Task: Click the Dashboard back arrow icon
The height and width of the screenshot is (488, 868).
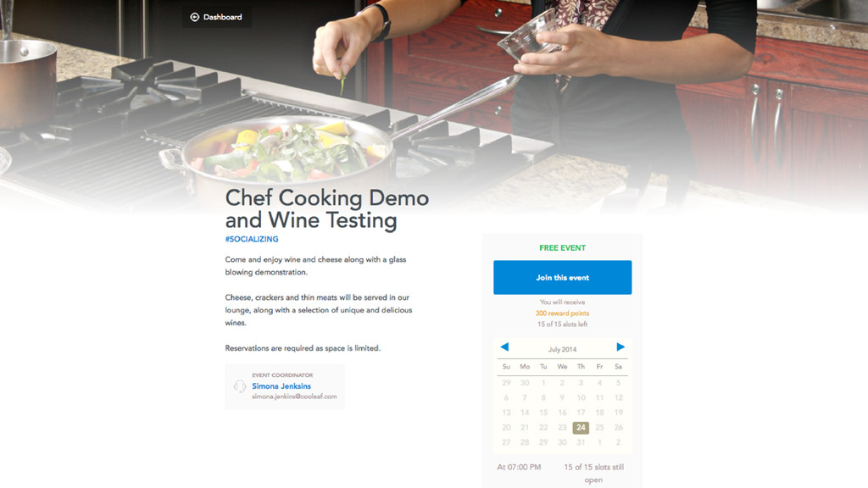Action: pos(195,17)
